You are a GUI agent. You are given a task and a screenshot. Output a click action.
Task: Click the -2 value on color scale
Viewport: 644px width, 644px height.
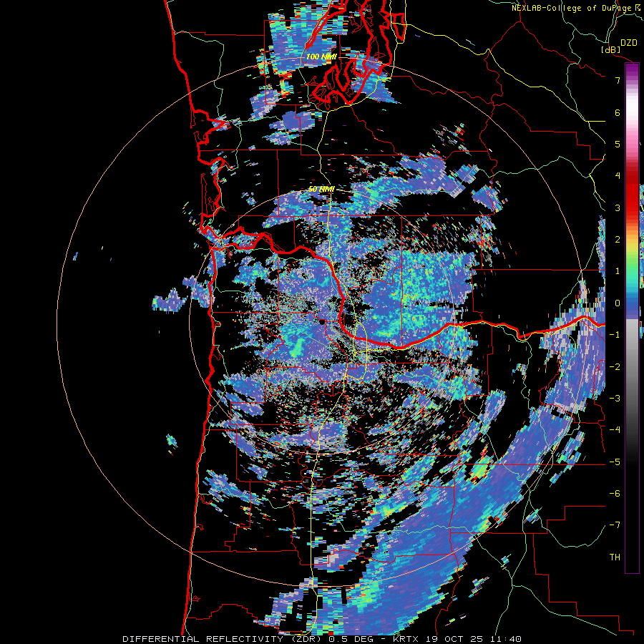point(615,366)
